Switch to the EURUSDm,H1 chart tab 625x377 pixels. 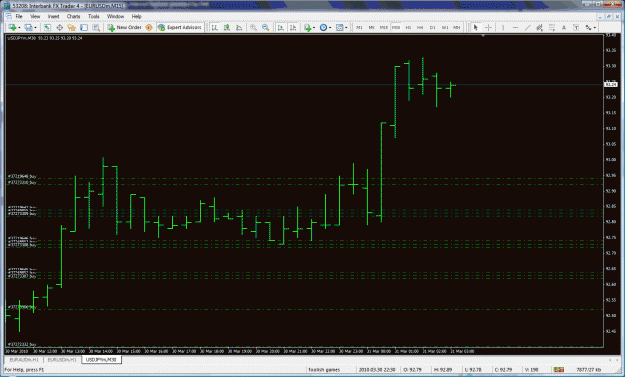(x=62, y=359)
